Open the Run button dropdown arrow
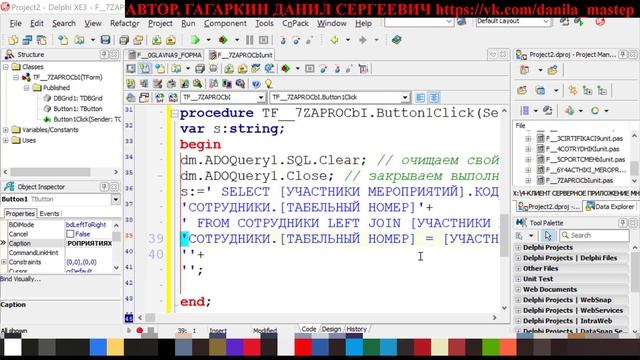 pyautogui.click(x=208, y=40)
